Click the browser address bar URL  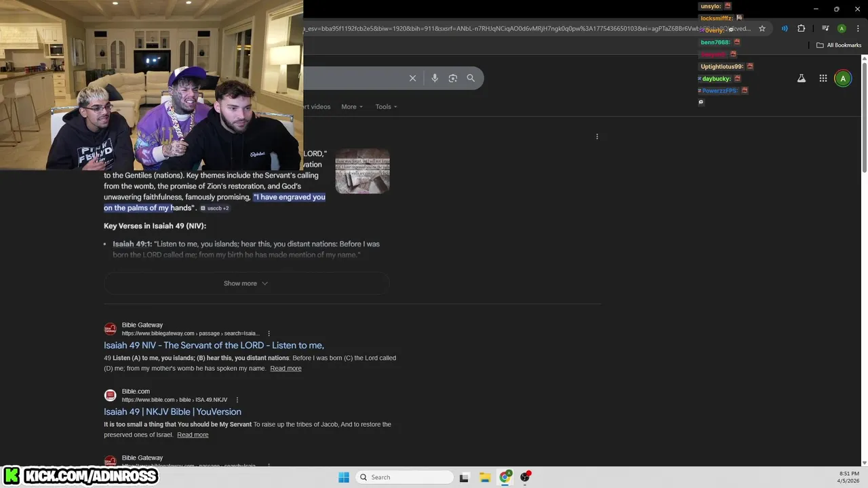(x=526, y=28)
